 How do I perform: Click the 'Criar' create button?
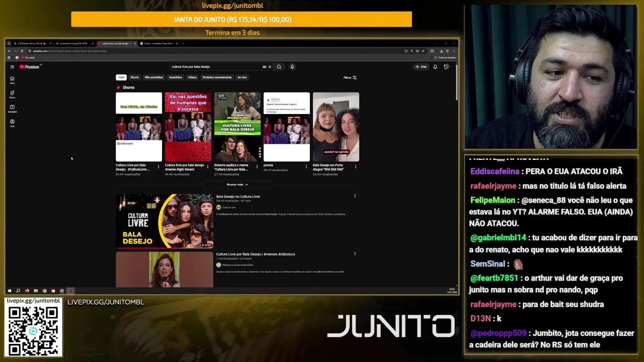[421, 66]
